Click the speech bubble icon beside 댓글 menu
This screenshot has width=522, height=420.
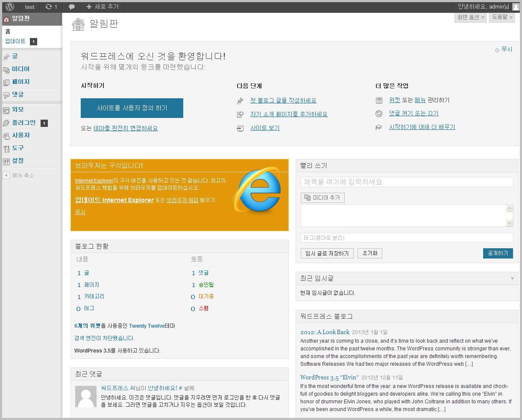point(6,95)
